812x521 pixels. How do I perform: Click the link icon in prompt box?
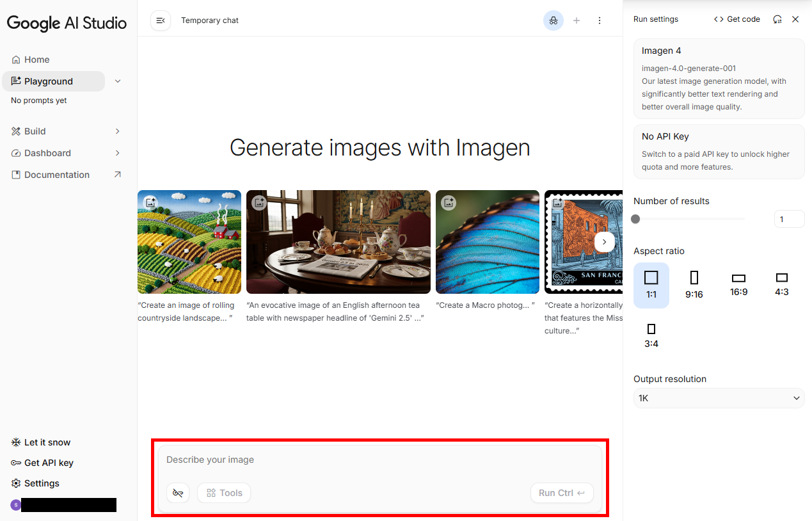tap(178, 493)
